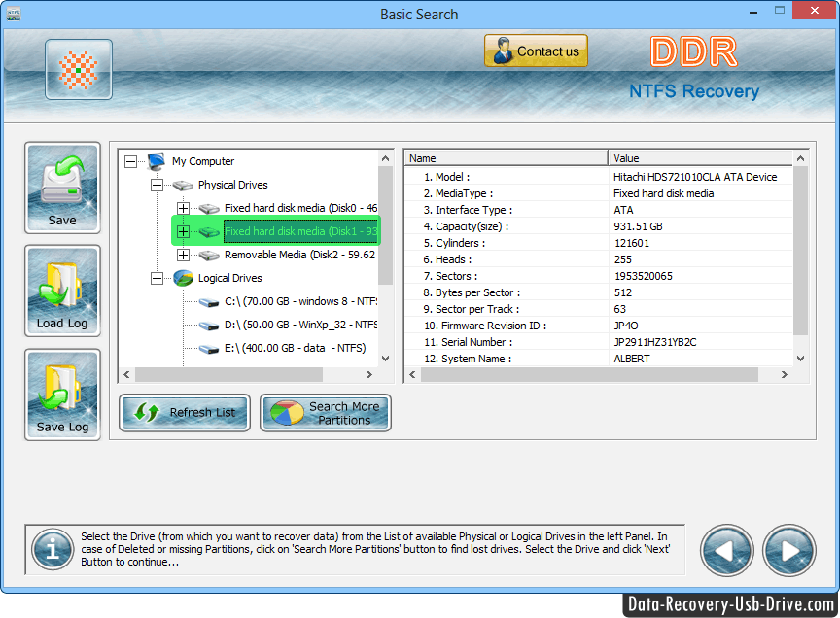The height and width of the screenshot is (618, 840).
Task: Click the Disk0 hard disk icon
Action: coord(209,208)
